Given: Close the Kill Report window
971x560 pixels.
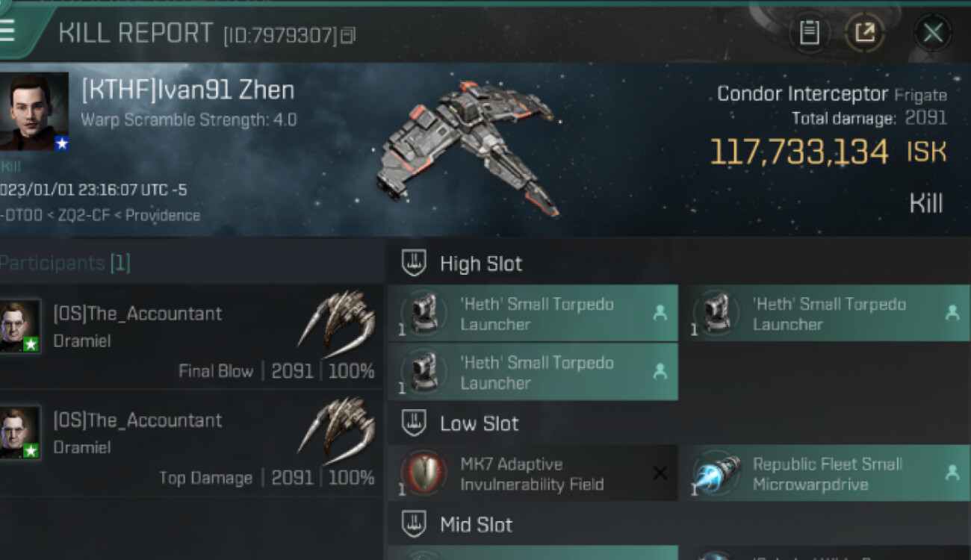Looking at the screenshot, I should coord(932,33).
